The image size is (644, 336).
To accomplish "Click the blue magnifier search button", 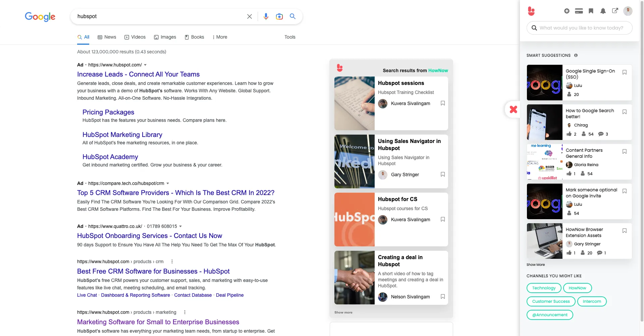I will point(292,16).
